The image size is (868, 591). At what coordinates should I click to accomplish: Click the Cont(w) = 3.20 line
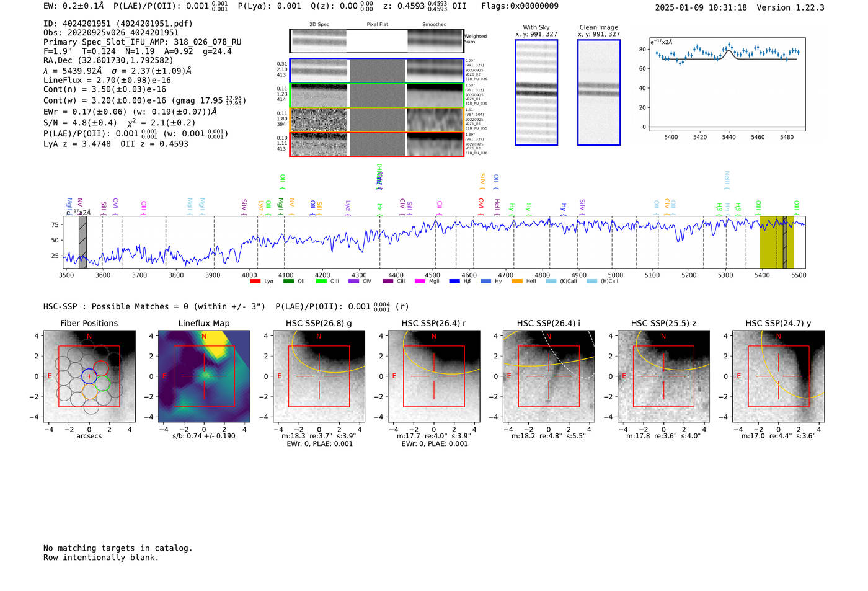144,100
